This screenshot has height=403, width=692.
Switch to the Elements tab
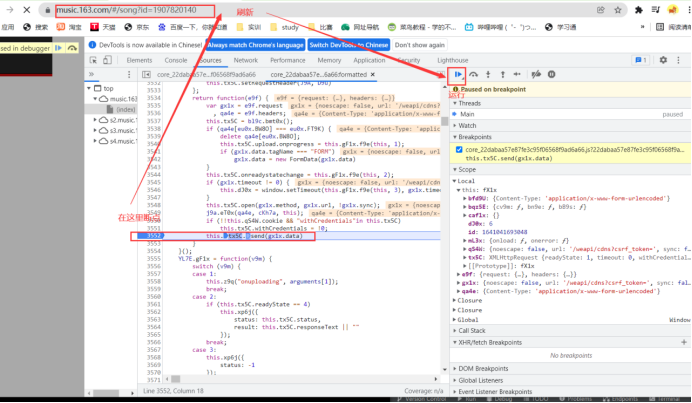tap(139, 60)
